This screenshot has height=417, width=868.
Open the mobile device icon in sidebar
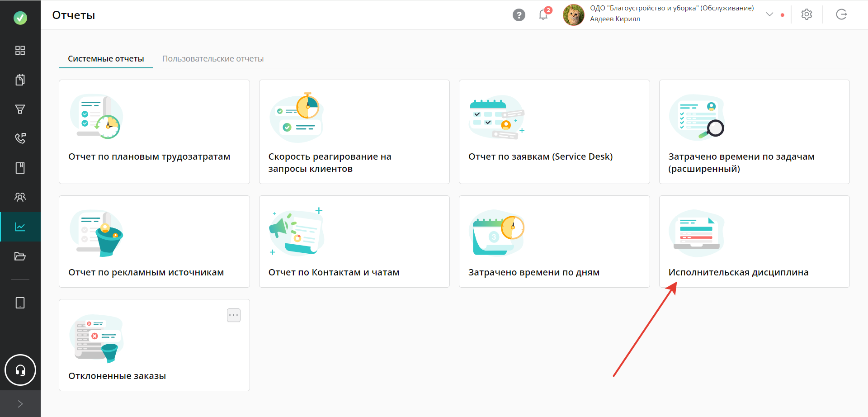click(20, 303)
